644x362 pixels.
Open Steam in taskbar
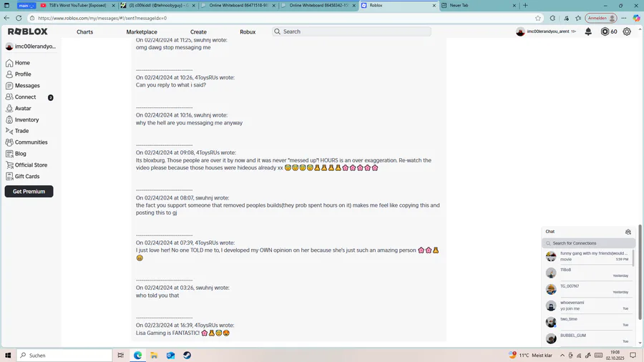pyautogui.click(x=187, y=356)
